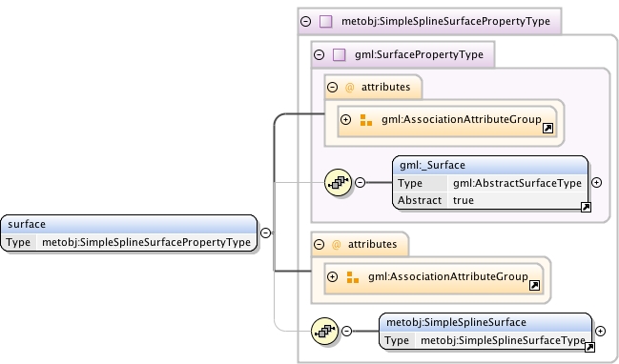Click the Abstract property label of gml:_Surface
The height and width of the screenshot is (364, 619).
click(420, 200)
